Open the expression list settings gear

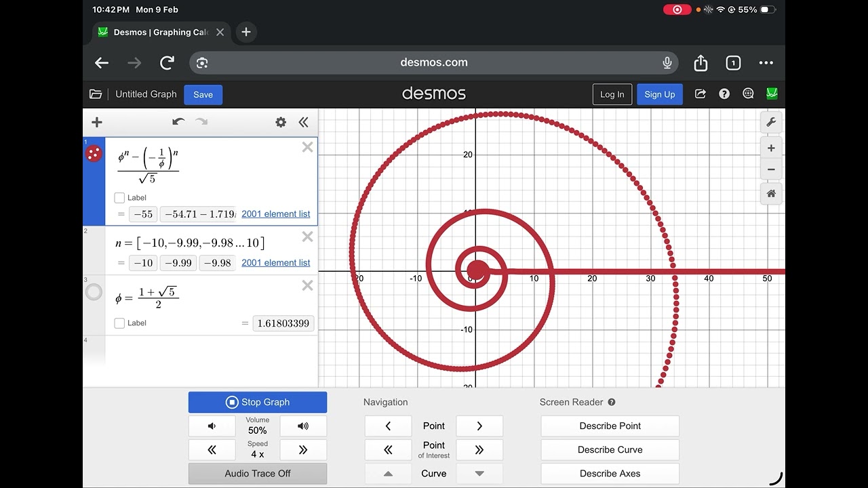coord(281,122)
